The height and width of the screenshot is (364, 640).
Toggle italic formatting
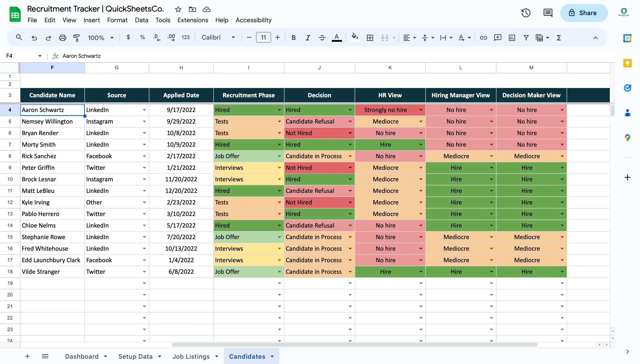click(x=308, y=38)
